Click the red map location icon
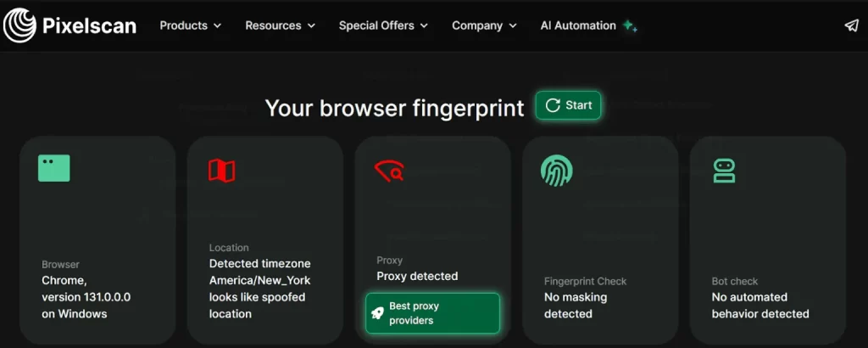The image size is (868, 348). (221, 170)
